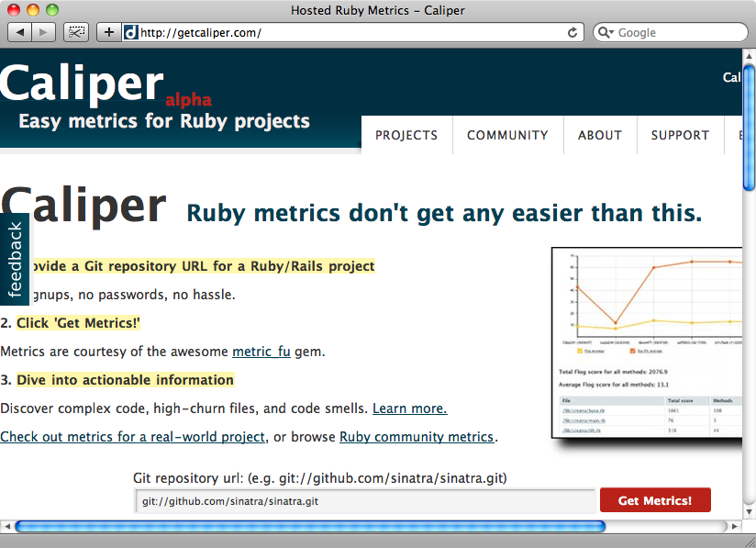Viewport: 756px width, 548px height.
Task: Click the 'Dive into actionable information' heading
Action: [x=126, y=380]
